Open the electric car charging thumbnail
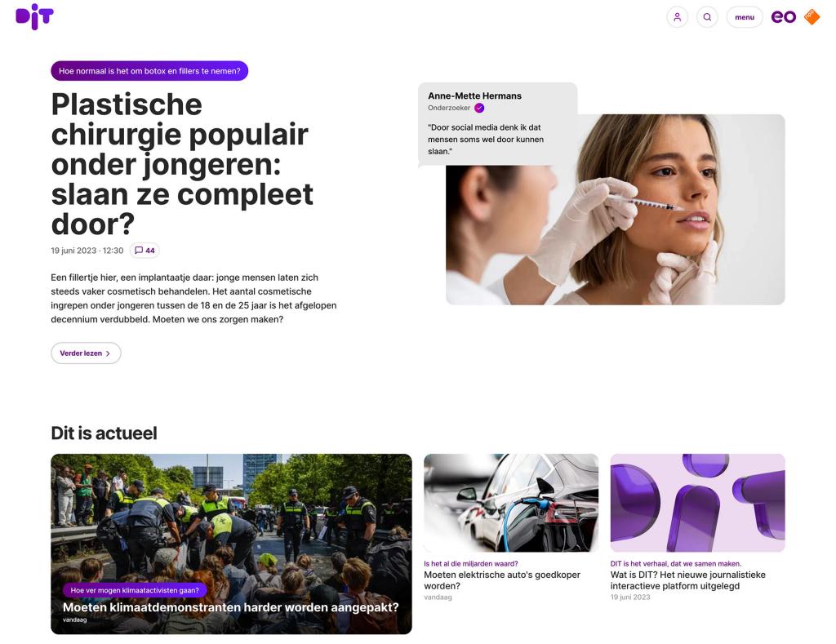 (x=511, y=503)
